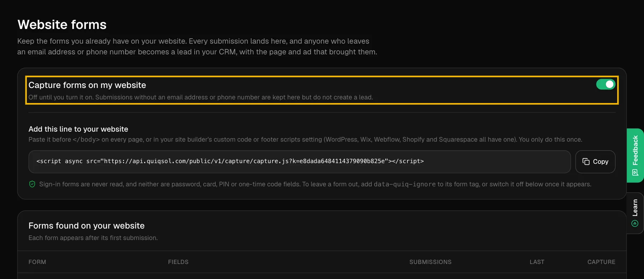Screen dimensions: 644x279
Task: Copy the script snippet with the Copy button
Action: (x=595, y=162)
